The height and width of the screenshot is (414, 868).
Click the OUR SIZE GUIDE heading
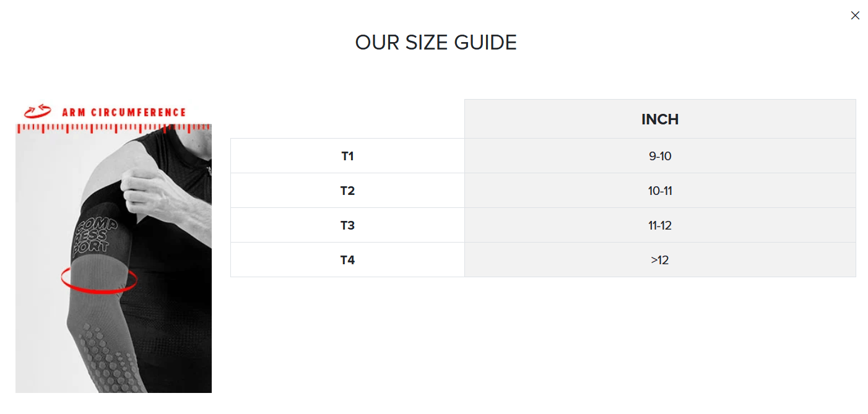[x=436, y=43]
